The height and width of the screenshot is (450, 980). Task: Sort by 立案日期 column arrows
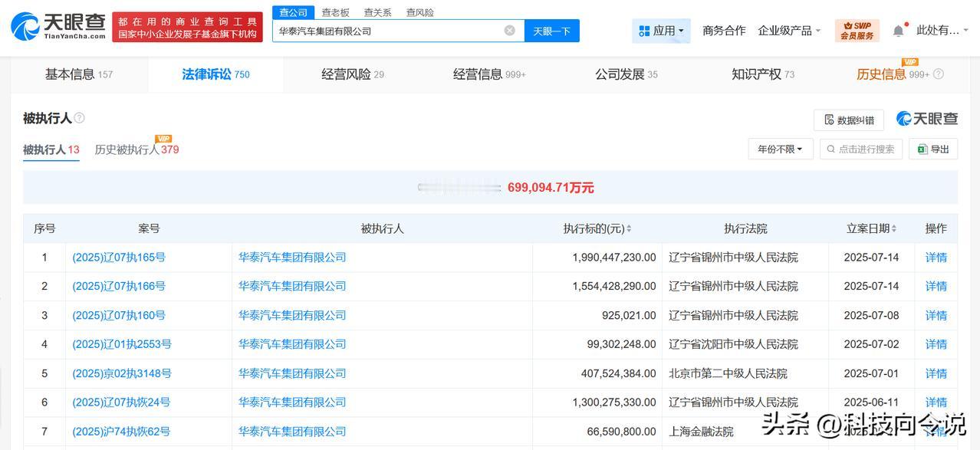[893, 229]
